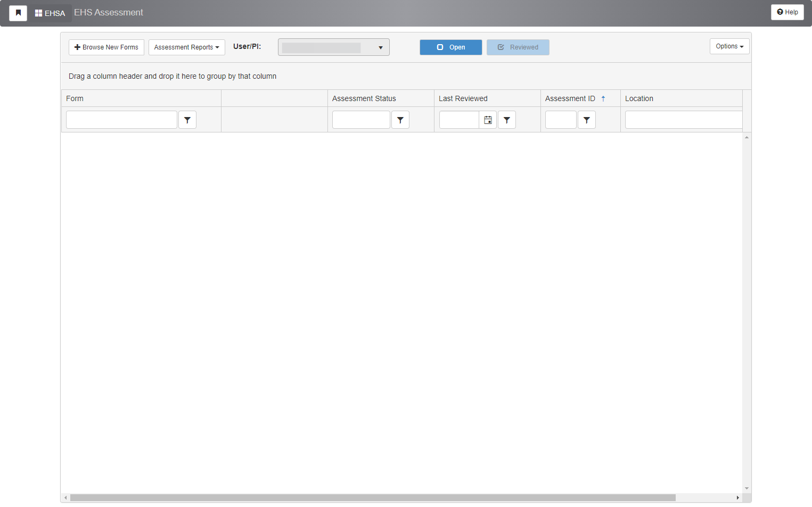This screenshot has width=812, height=507.
Task: Toggle the Reviewed status filter
Action: pyautogui.click(x=518, y=47)
